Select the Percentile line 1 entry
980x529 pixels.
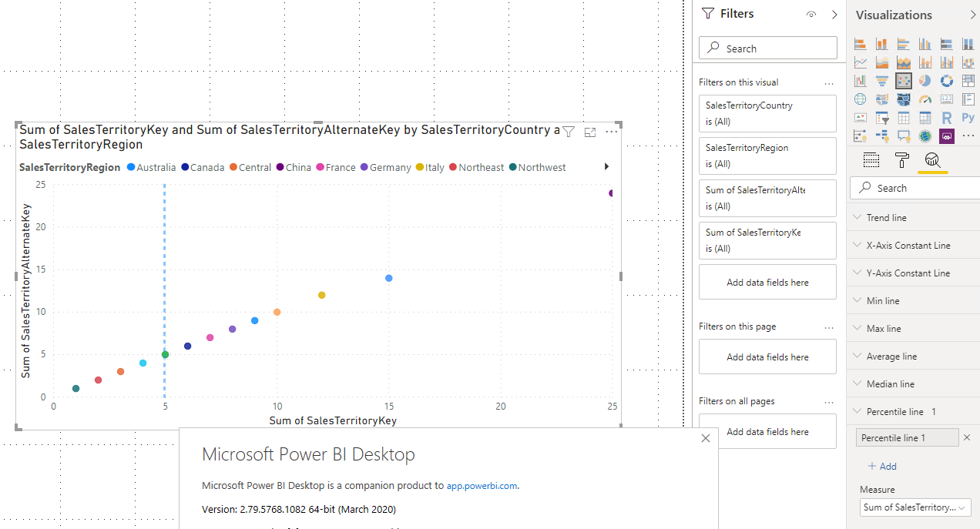click(x=908, y=437)
